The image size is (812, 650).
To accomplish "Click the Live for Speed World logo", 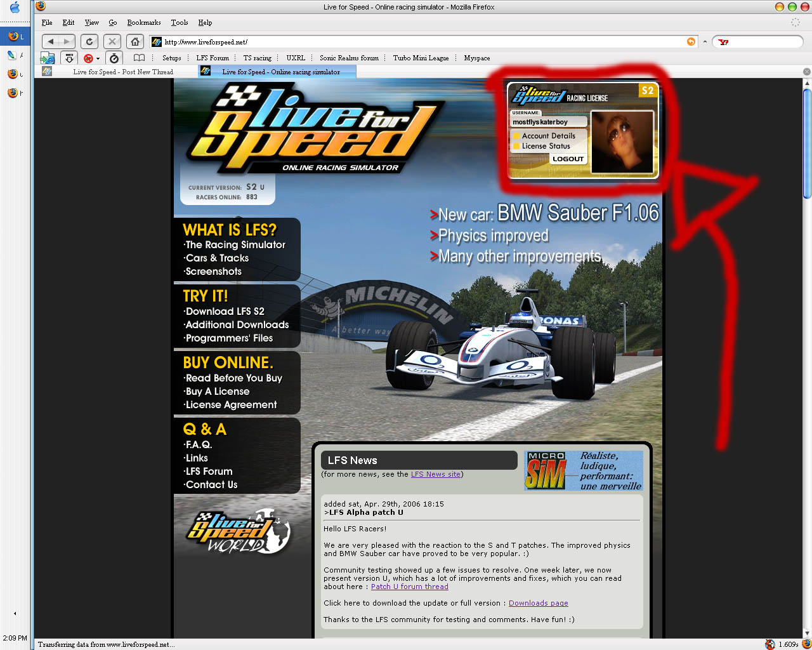I will [x=239, y=532].
